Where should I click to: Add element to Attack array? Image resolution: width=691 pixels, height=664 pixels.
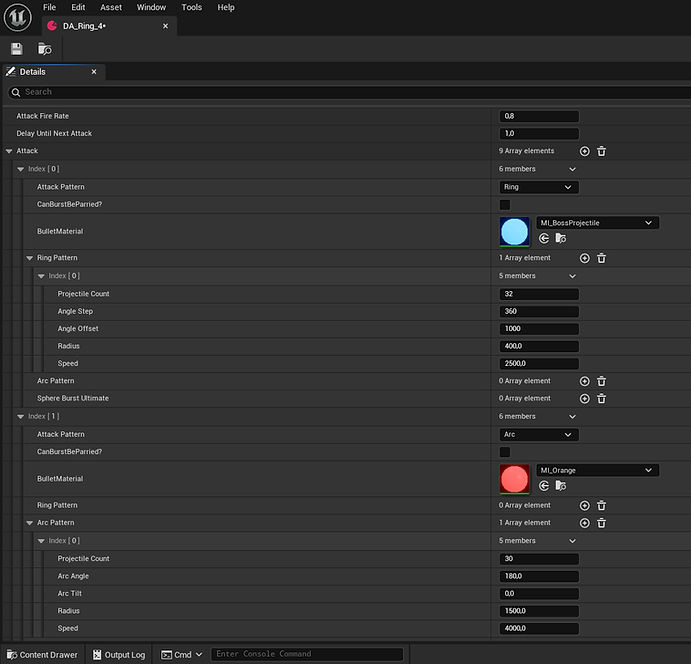pos(584,151)
